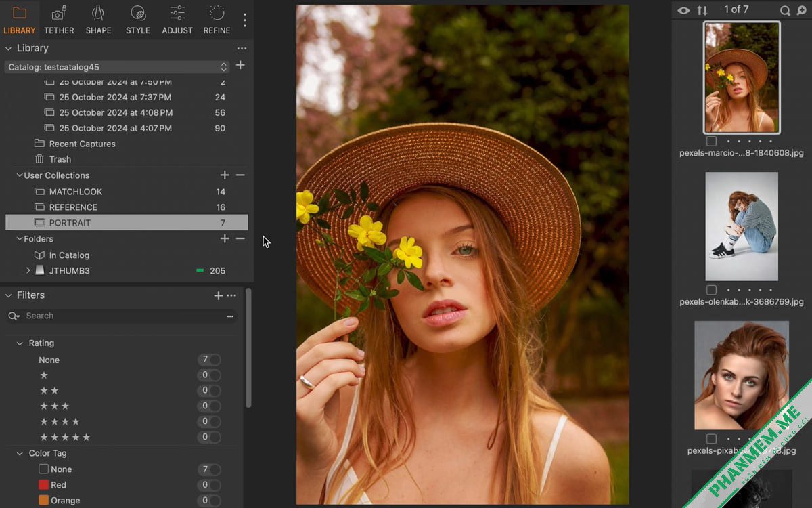This screenshot has height=508, width=812.
Task: Open the REFINE tool tab
Action: tap(217, 20)
